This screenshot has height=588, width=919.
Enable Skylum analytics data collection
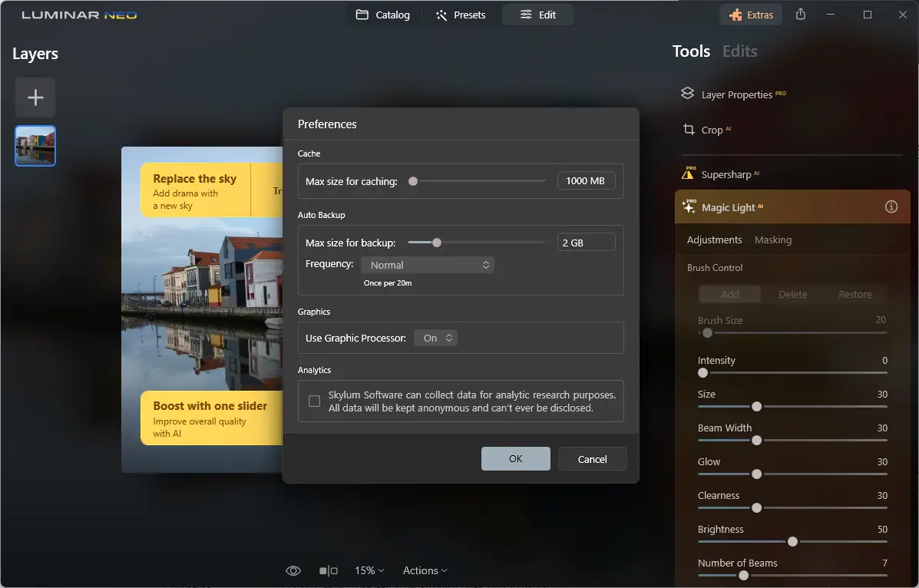coord(314,401)
